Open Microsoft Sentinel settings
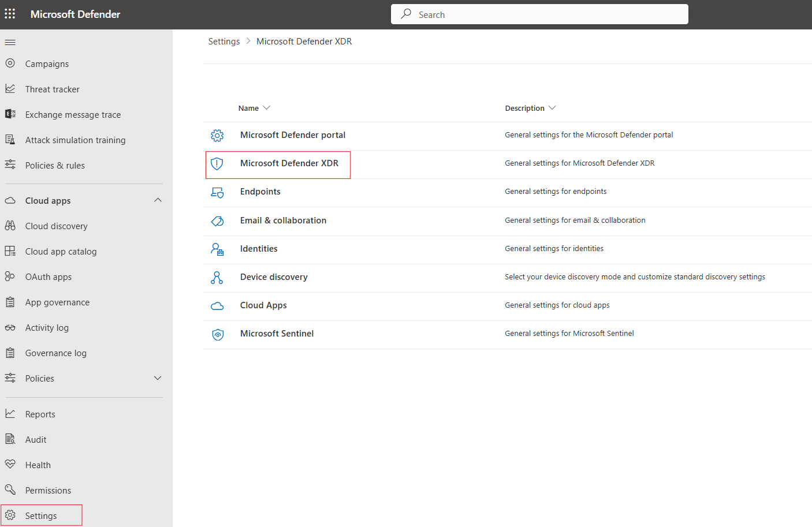The width and height of the screenshot is (812, 527). pos(277,334)
